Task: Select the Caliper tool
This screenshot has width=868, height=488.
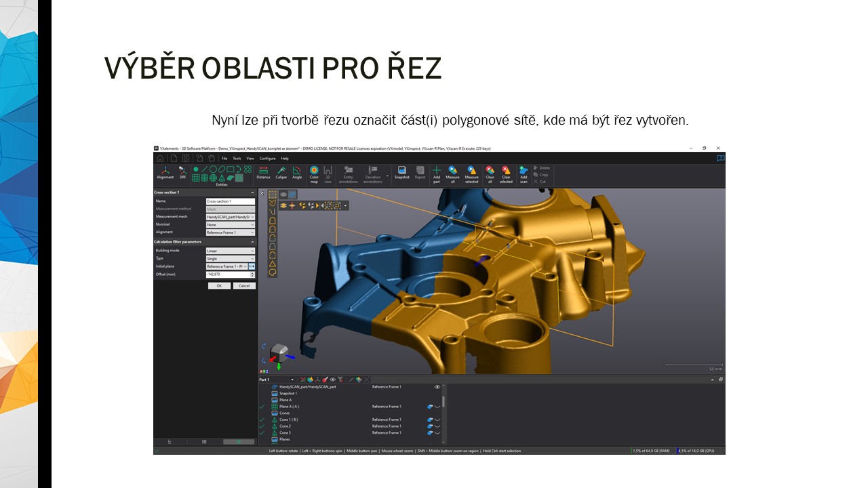Action: point(281,173)
